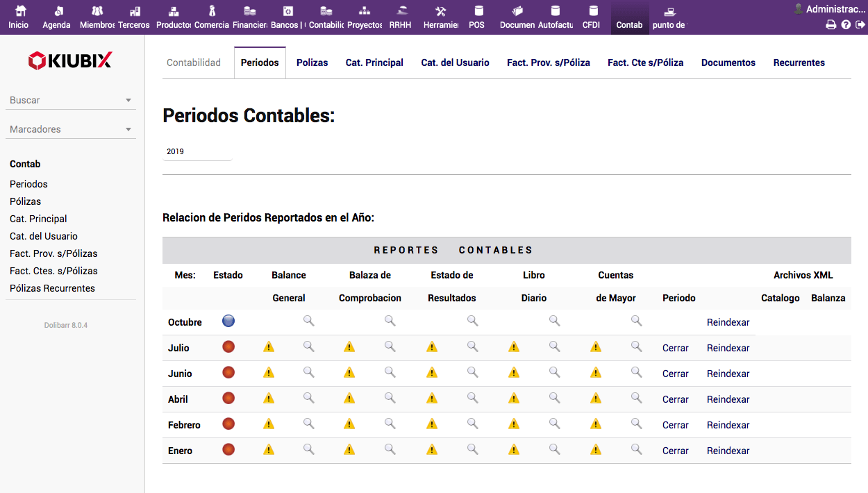Click Reindexar for Febrero
The width and height of the screenshot is (868, 493).
coord(728,425)
